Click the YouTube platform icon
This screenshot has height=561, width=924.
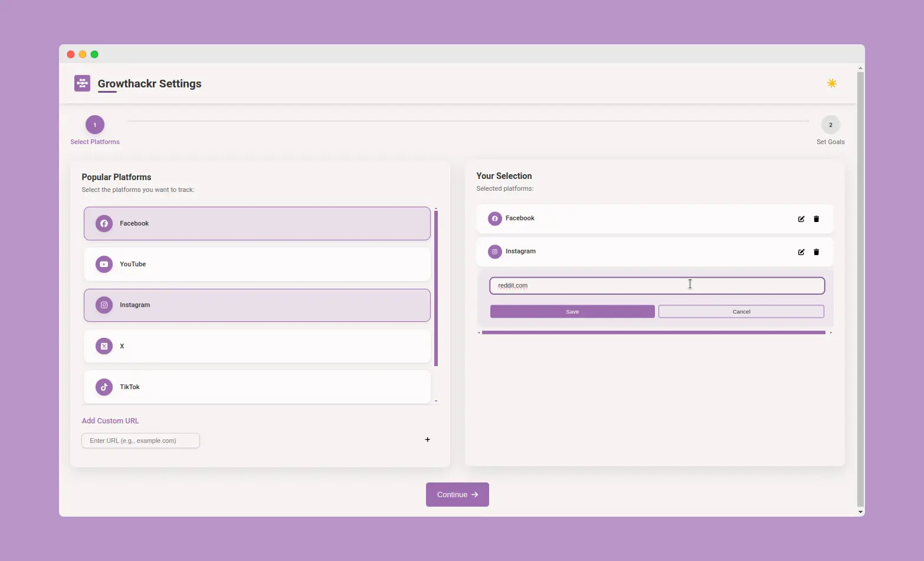pyautogui.click(x=104, y=264)
